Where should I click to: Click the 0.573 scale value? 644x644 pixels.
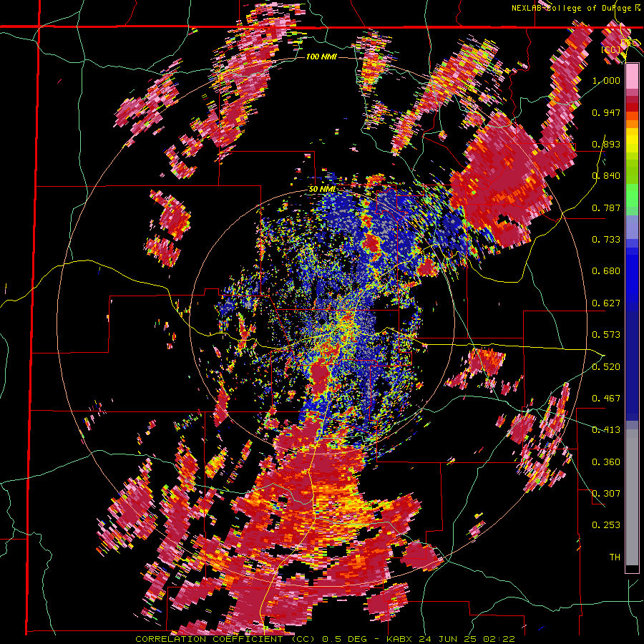(x=606, y=335)
